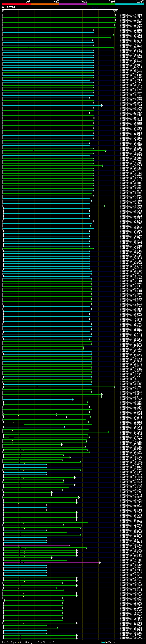Click label UniRef100_B7PM08
The height and width of the screenshot is (644, 146).
click(131, 470)
